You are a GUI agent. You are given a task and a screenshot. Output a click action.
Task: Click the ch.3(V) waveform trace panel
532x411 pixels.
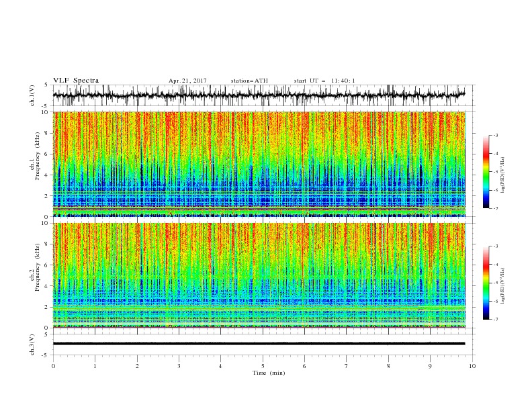[263, 345]
